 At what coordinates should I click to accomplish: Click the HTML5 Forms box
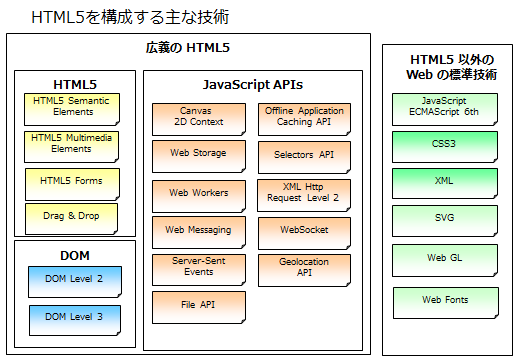(72, 184)
